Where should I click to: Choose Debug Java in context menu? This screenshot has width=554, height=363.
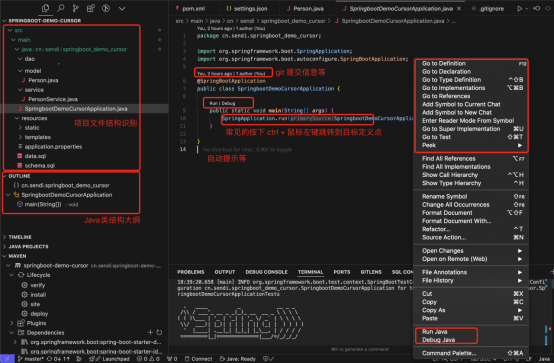471,340
